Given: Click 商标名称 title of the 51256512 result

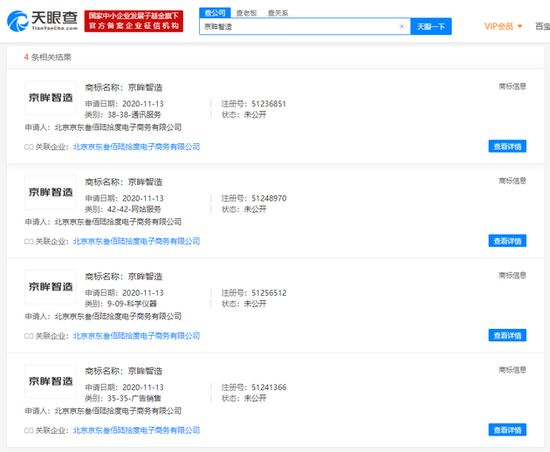Looking at the screenshot, I should point(123,276).
